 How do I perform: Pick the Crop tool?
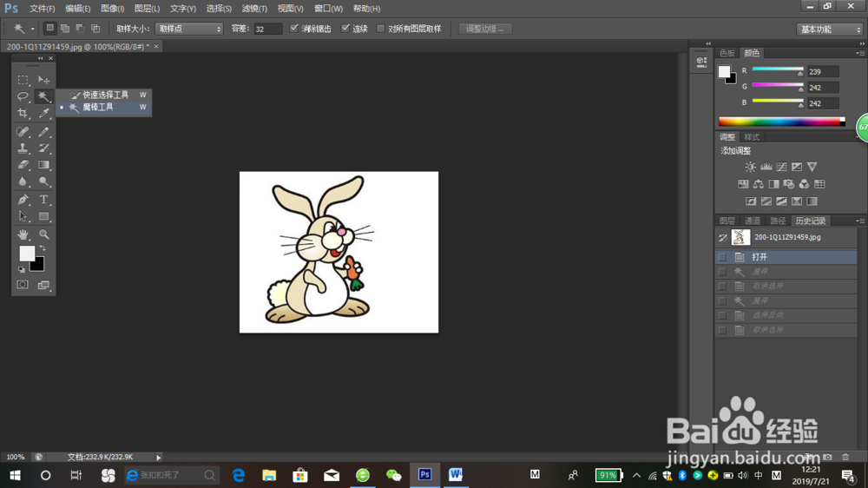pos(23,114)
